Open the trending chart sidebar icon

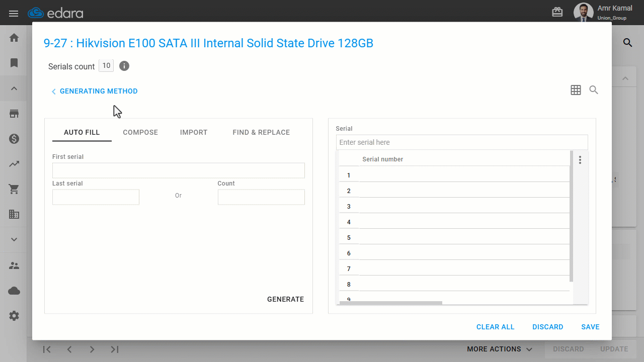coord(14,164)
